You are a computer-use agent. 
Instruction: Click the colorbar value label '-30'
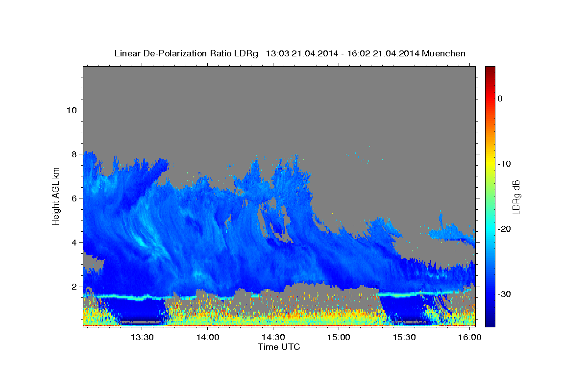click(504, 294)
